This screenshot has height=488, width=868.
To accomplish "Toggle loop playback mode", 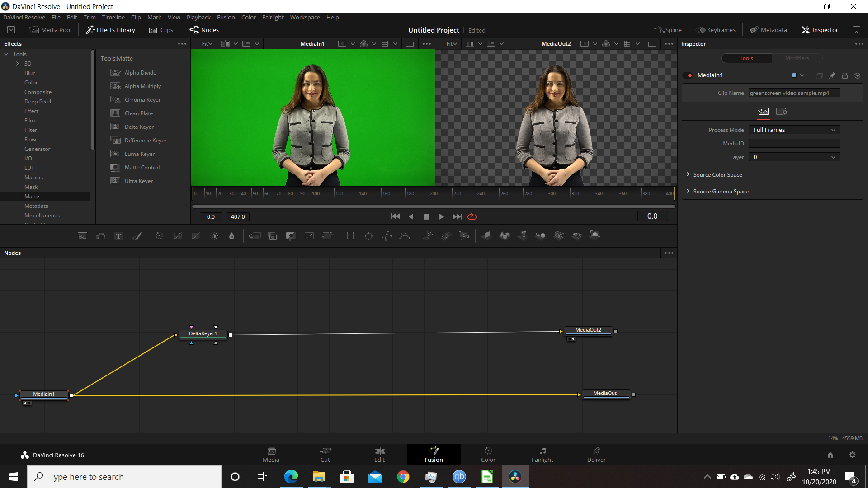I will pos(472,216).
